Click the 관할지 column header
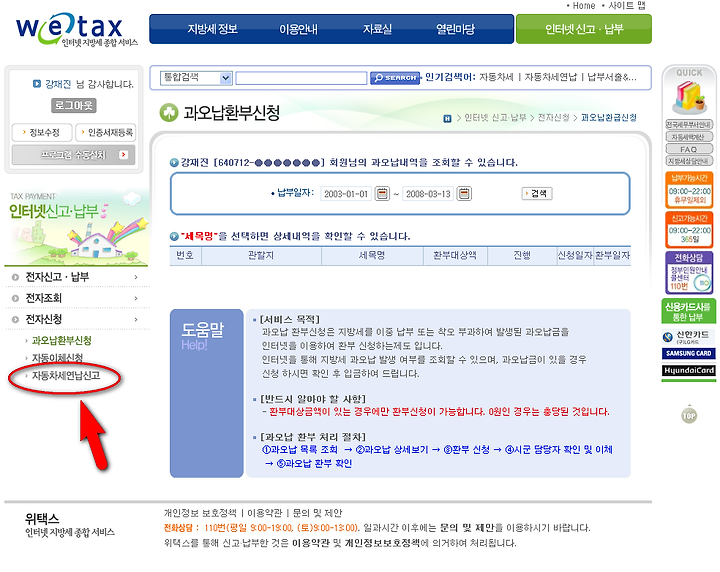 pyautogui.click(x=261, y=255)
